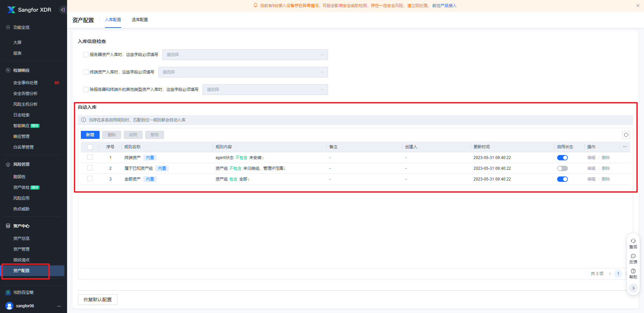
Task: Expand the floating panel arrow below help
Action: (x=633, y=288)
